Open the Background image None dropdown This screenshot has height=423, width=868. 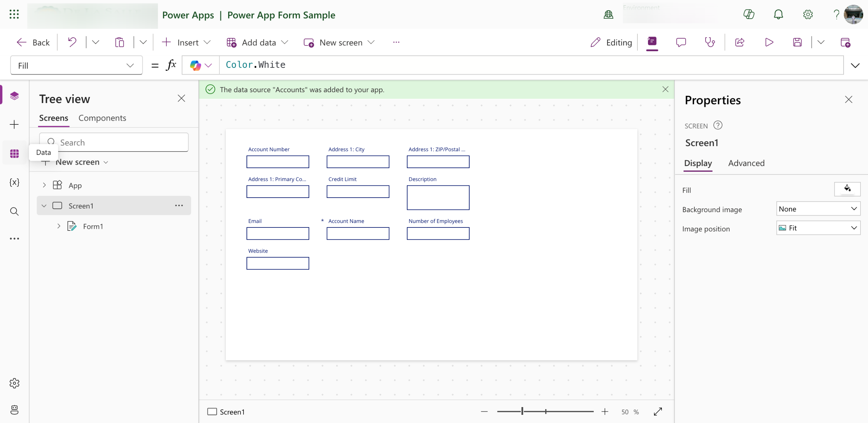[818, 209]
